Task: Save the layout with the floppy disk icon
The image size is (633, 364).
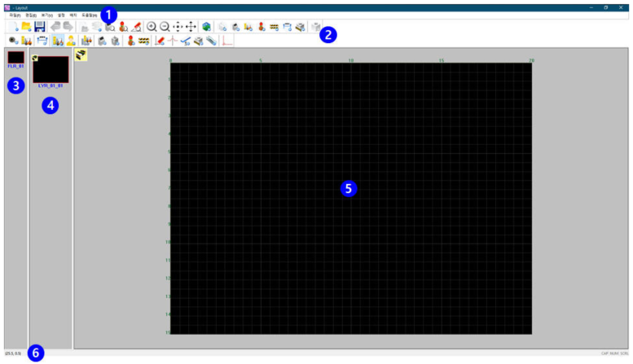Action: click(39, 27)
